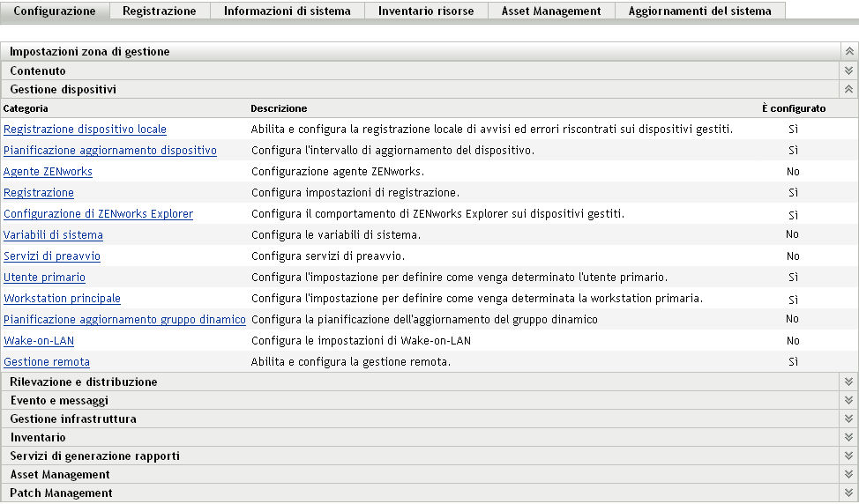Open the Informazioni di sistema tab
This screenshot has height=504, width=859.
287,11
